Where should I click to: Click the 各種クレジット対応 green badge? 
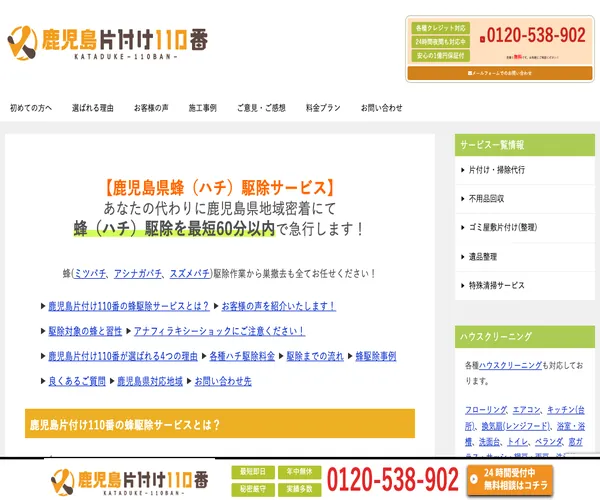[441, 28]
